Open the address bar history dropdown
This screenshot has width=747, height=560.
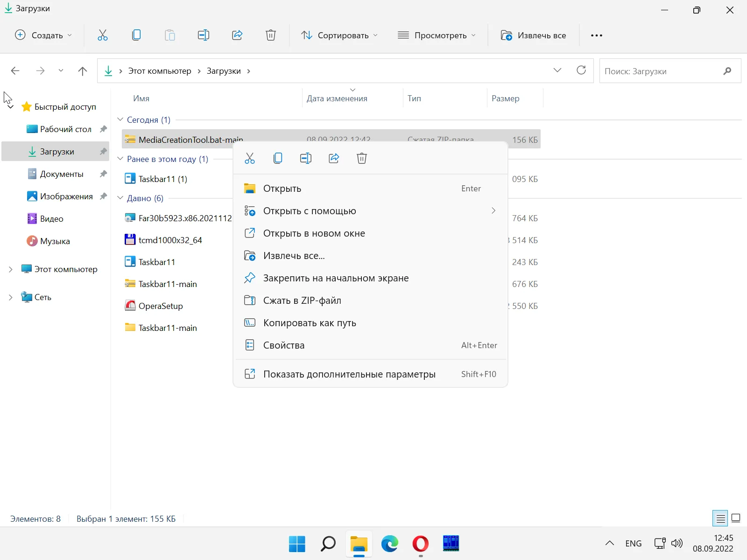pyautogui.click(x=557, y=70)
